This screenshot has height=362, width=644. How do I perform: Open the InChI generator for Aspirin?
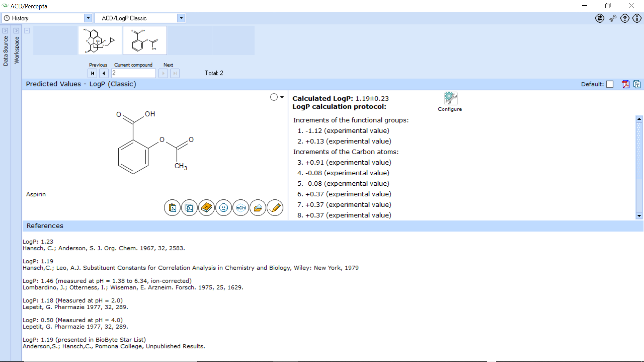[x=241, y=207]
